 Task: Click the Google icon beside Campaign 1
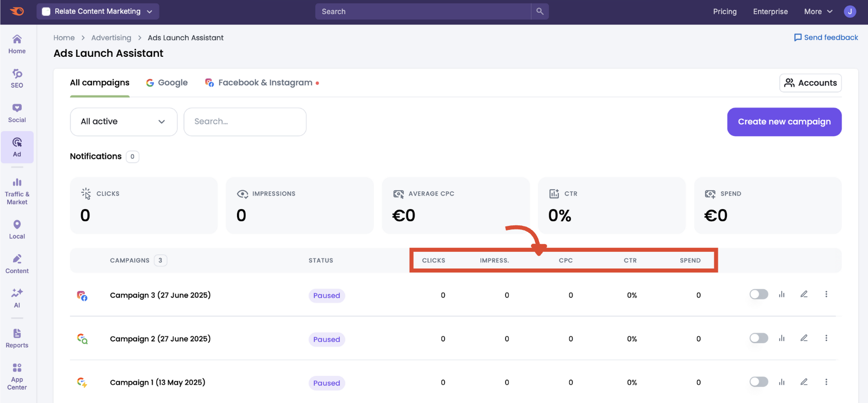pyautogui.click(x=82, y=383)
